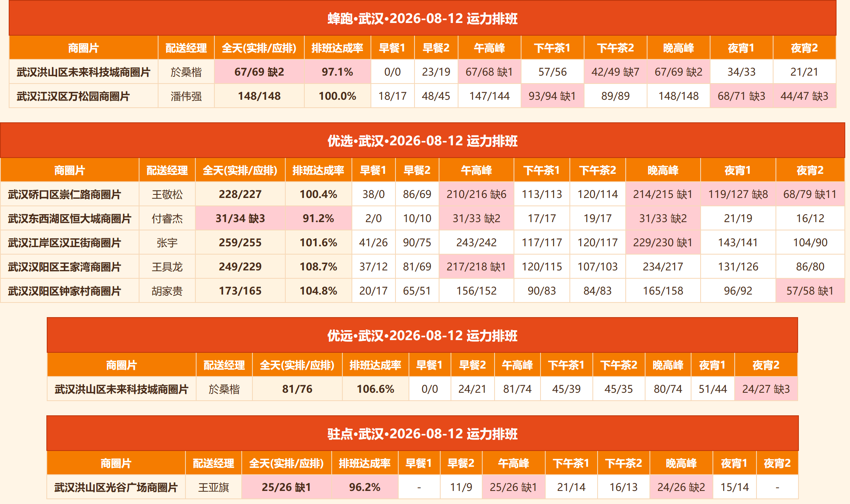Select 武汉硚口区崇仁路商圈片 row name
The image size is (850, 504).
(65, 194)
